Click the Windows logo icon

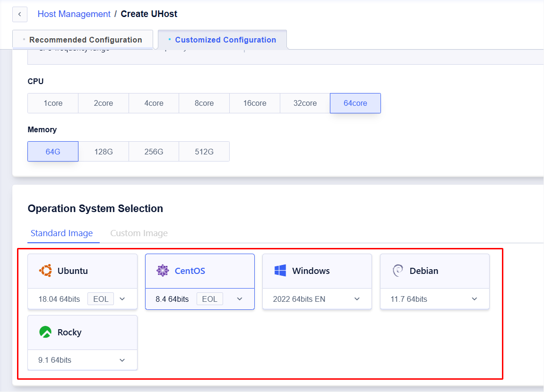pyautogui.click(x=280, y=271)
